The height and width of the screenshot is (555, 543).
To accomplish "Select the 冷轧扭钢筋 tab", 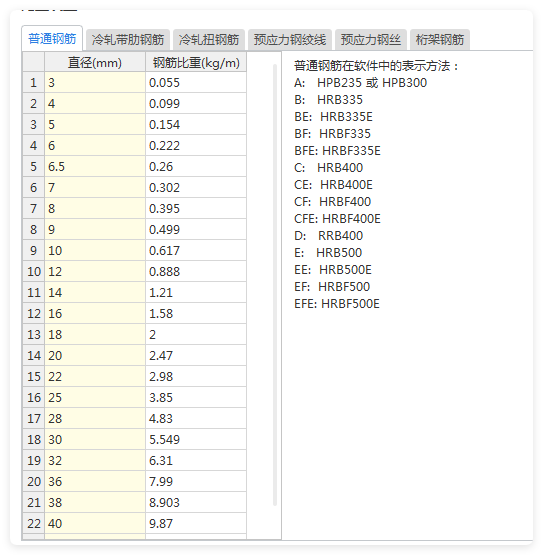I will coord(209,39).
